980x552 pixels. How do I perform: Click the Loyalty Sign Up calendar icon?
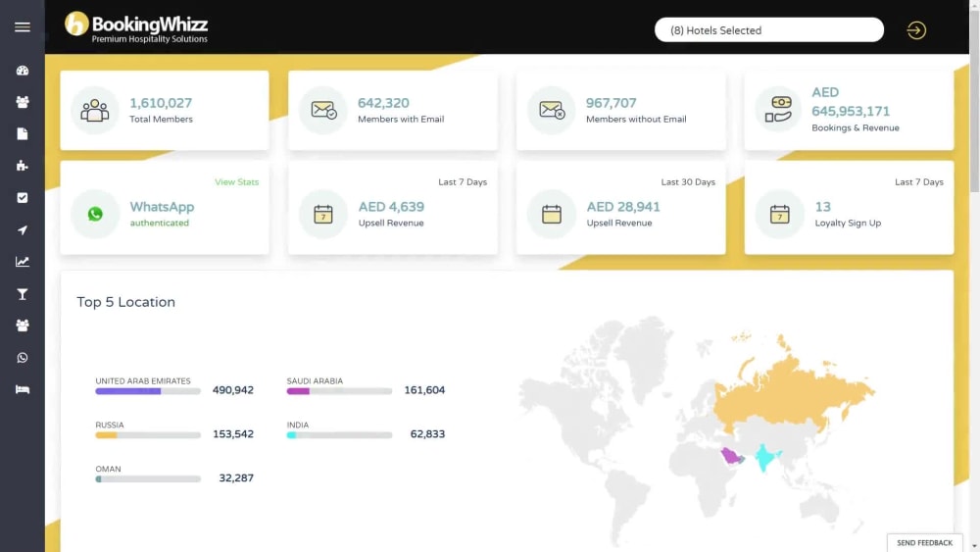pyautogui.click(x=779, y=215)
